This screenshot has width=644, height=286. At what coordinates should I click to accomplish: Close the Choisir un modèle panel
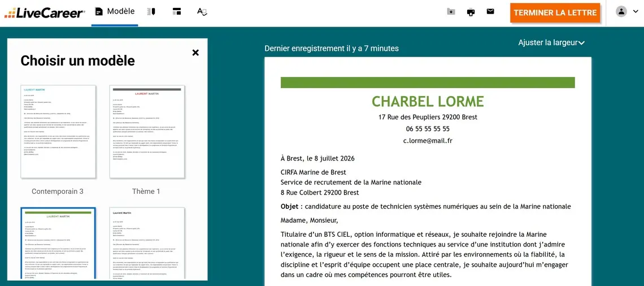[195, 52]
